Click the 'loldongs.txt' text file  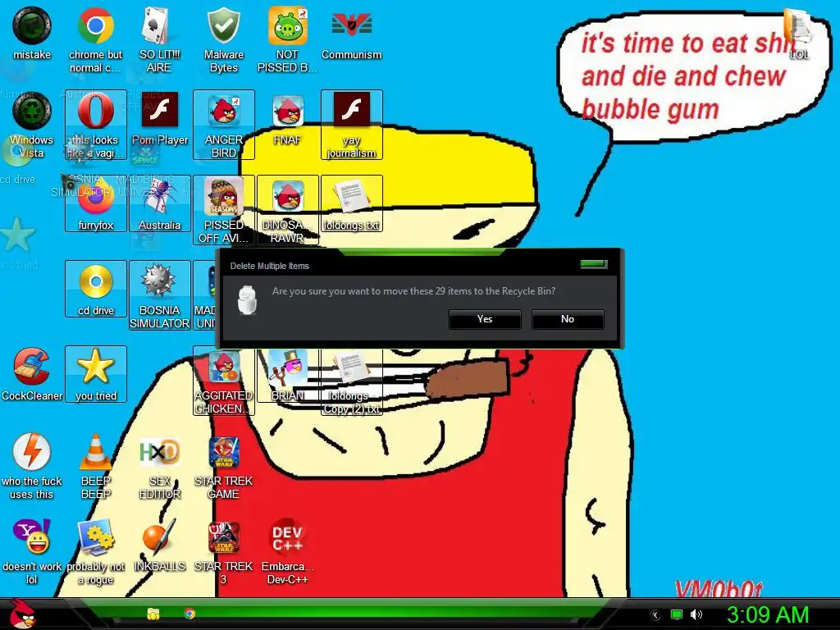pos(351,204)
